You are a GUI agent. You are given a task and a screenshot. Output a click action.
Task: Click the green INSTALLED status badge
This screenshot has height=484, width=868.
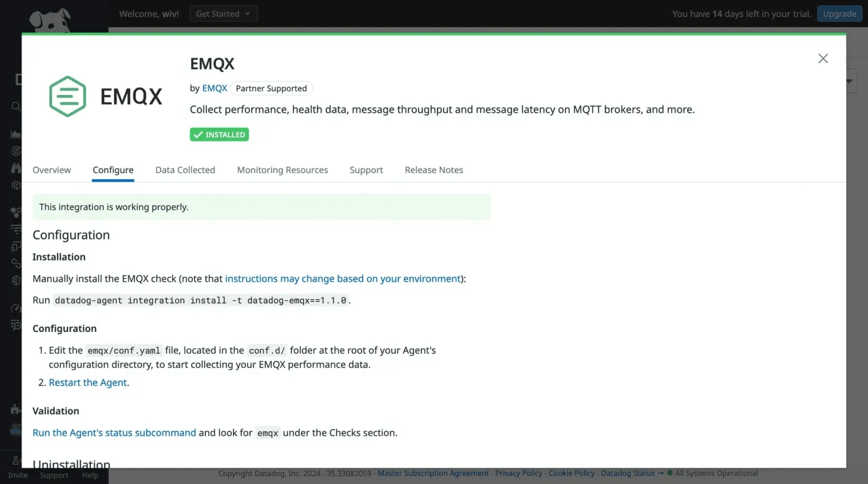pyautogui.click(x=219, y=134)
